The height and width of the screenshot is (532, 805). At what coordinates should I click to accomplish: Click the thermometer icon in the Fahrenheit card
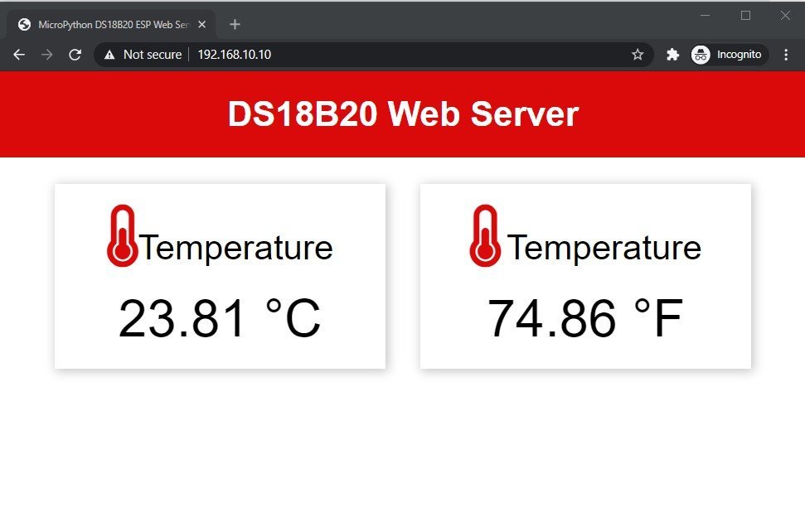click(x=485, y=236)
